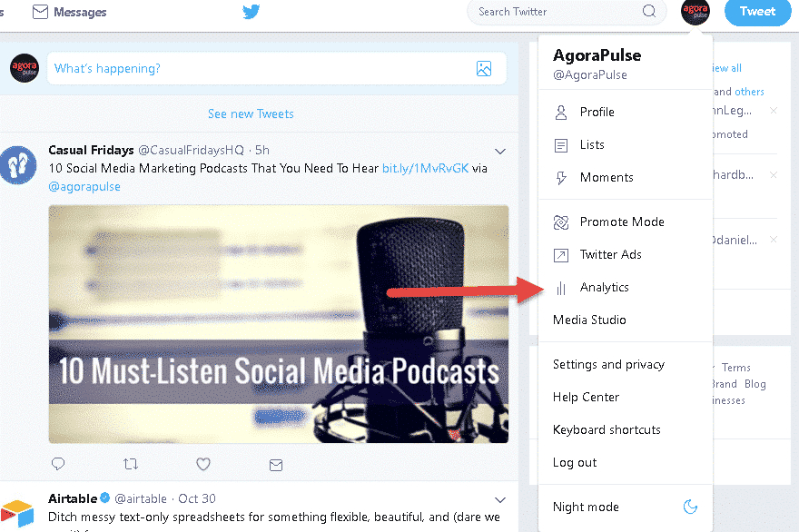Open Casual Fridays profile avatar
This screenshot has width=799, height=532.
pos(18,165)
